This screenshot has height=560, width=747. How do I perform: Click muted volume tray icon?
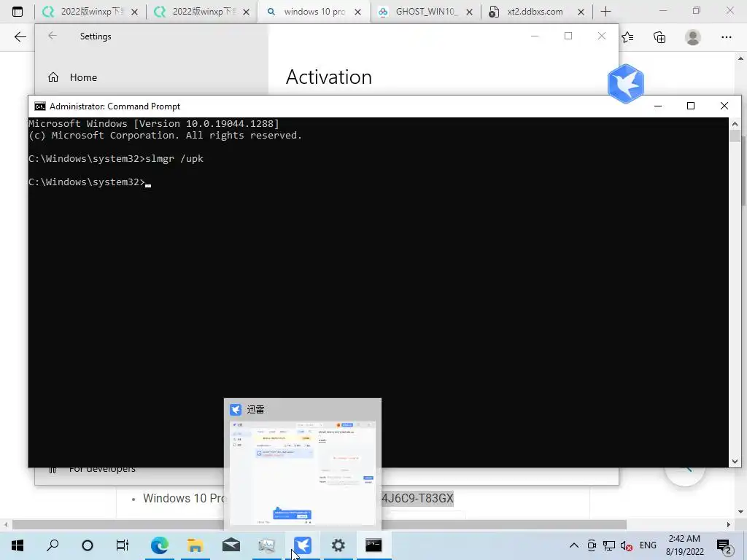click(627, 545)
